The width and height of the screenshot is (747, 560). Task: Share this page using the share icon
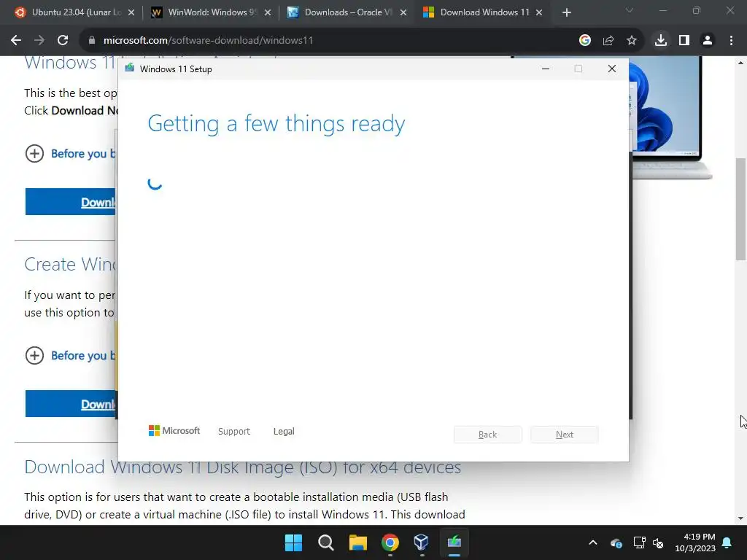608,41
